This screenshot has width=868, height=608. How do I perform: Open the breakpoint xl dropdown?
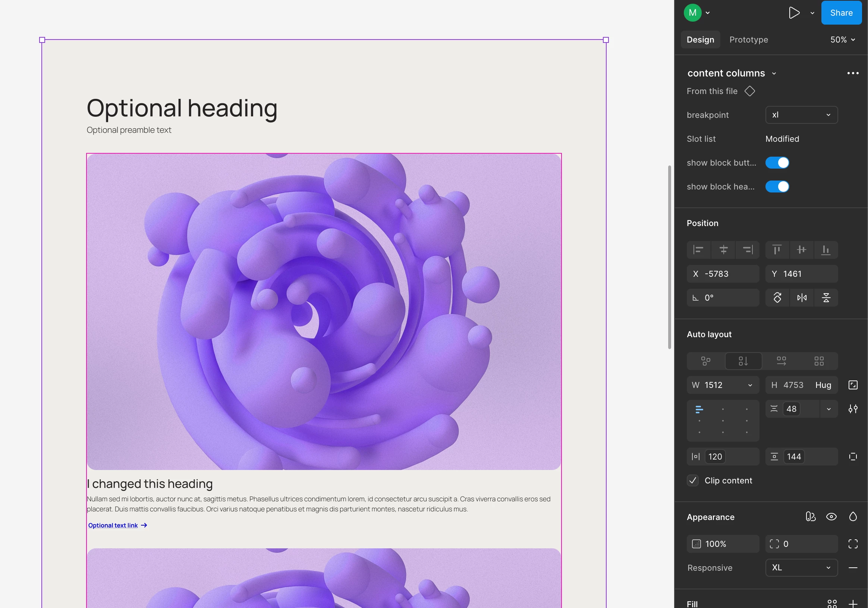(x=801, y=115)
